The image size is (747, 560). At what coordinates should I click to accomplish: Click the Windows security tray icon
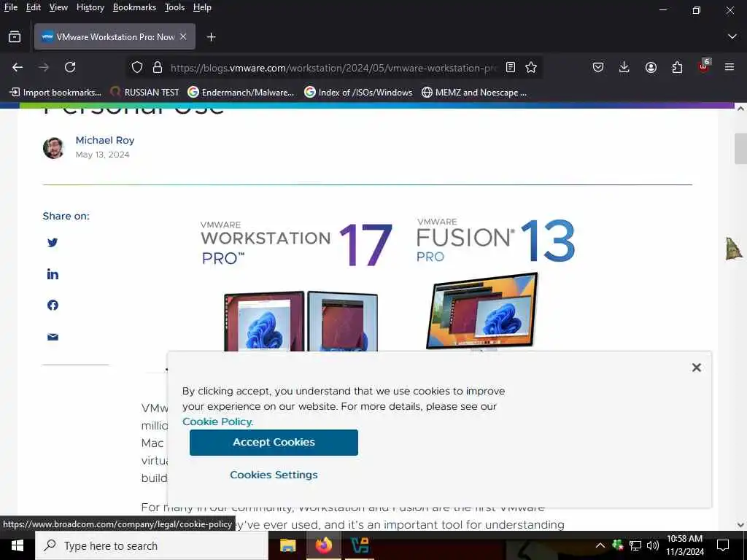617,545
